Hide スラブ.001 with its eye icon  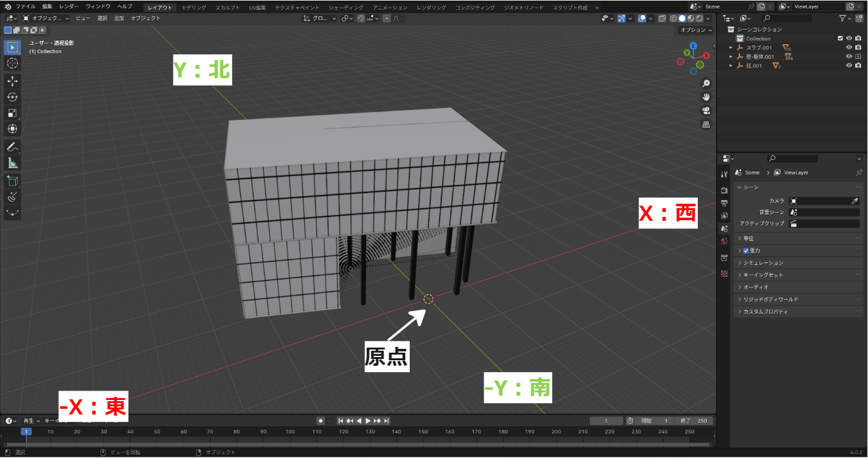coord(848,47)
